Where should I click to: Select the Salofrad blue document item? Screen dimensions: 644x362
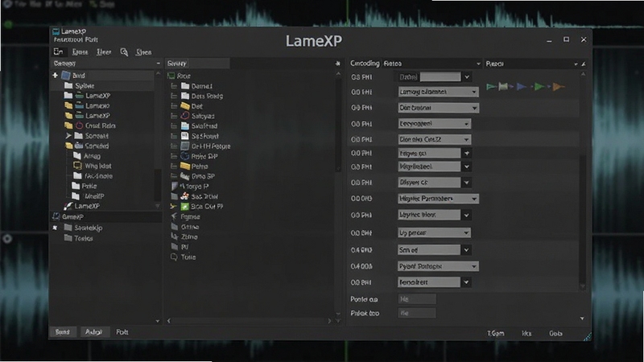point(199,126)
